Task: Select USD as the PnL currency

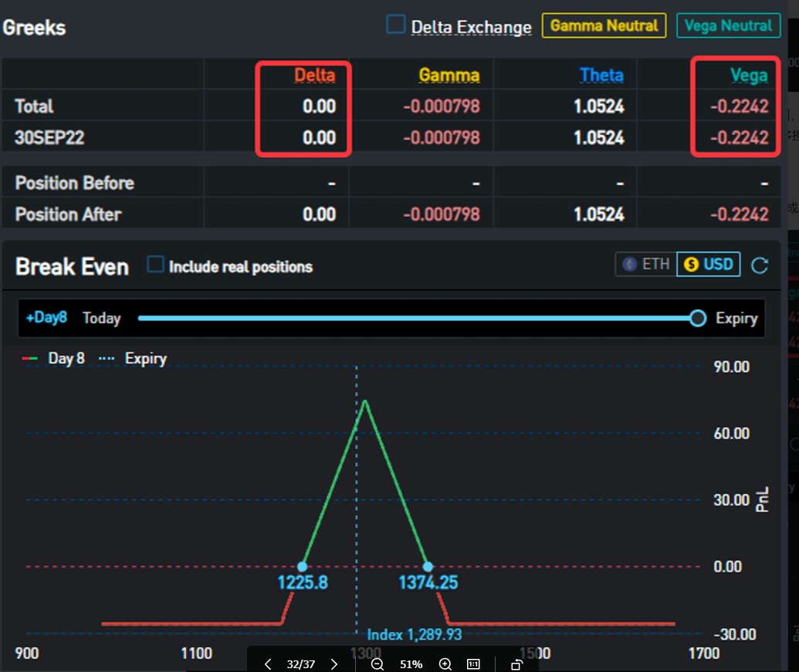Action: click(708, 265)
